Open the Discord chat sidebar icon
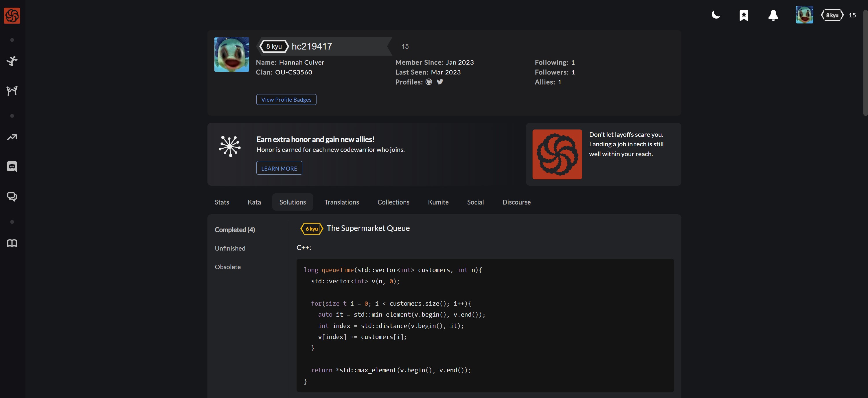 coord(12,167)
